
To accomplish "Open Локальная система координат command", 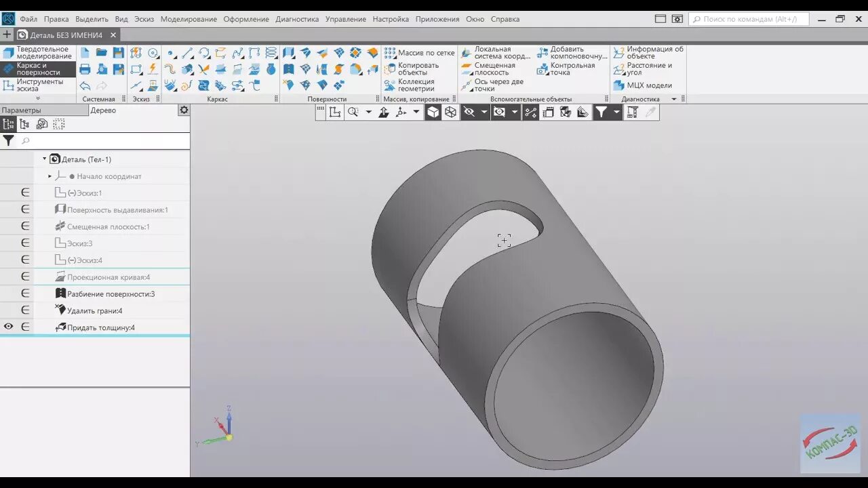I will [x=496, y=53].
